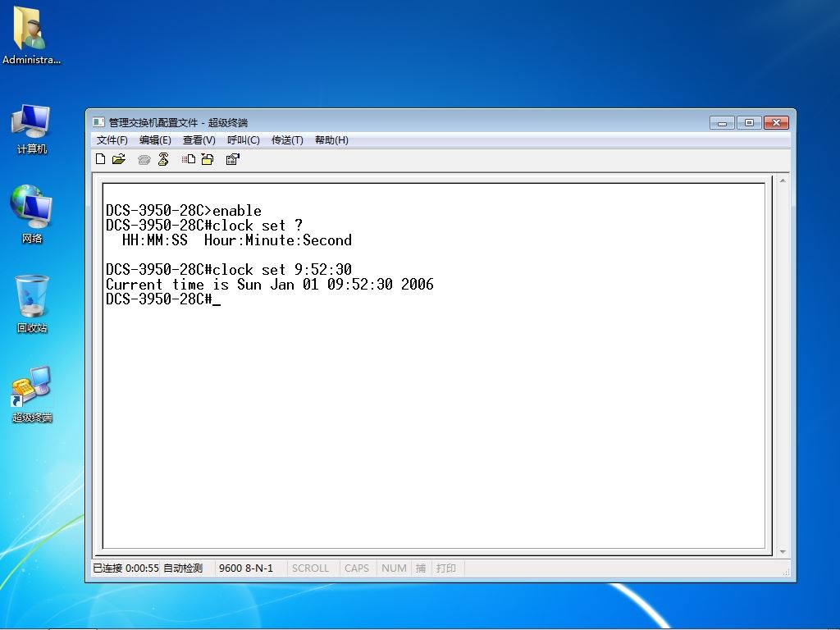Click the Call (phone) toolbar icon
840x630 pixels.
[x=144, y=160]
